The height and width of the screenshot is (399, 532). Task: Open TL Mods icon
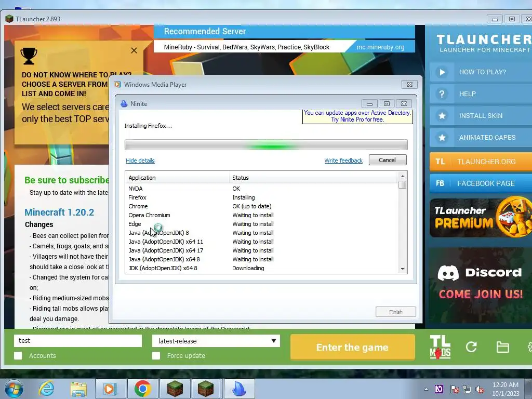(440, 347)
